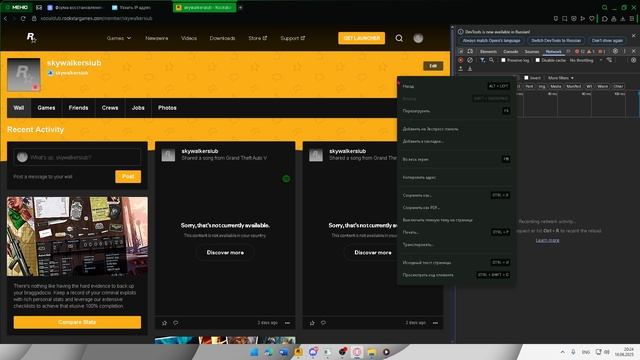This screenshot has width=640, height=360.
Task: Toggle the Manifest request type filter
Action: click(573, 86)
